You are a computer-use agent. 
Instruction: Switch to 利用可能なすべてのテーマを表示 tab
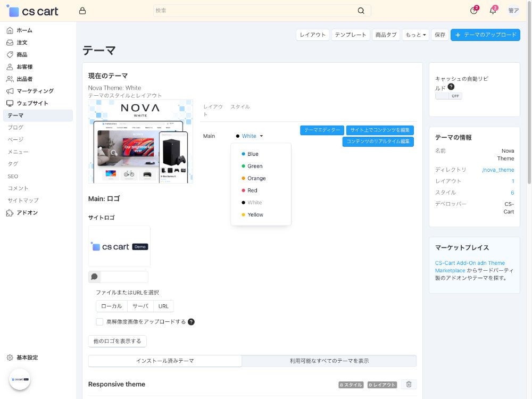click(x=329, y=361)
